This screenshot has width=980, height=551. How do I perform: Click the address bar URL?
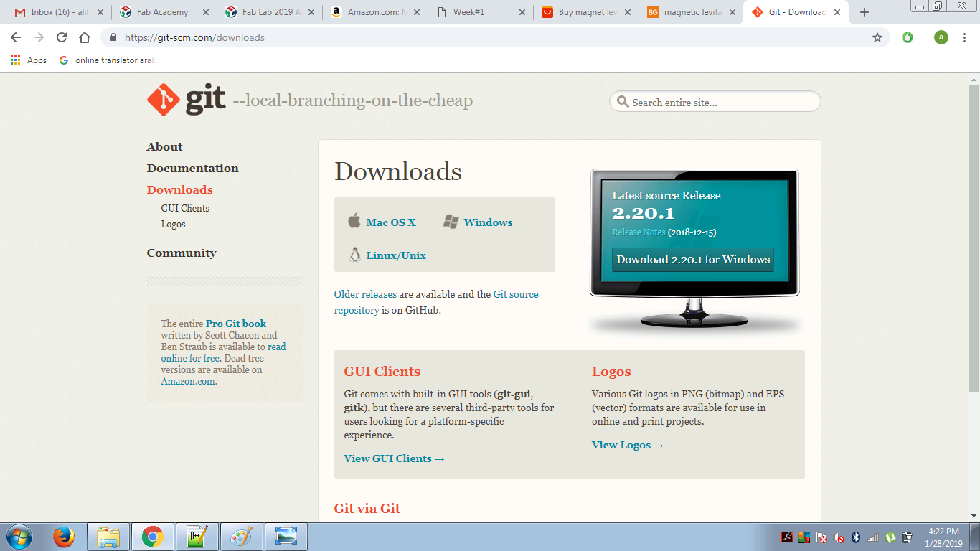[194, 37]
